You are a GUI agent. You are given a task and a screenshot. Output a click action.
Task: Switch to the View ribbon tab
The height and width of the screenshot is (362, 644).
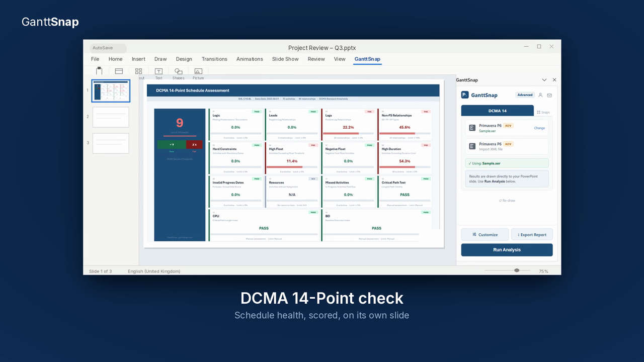340,59
